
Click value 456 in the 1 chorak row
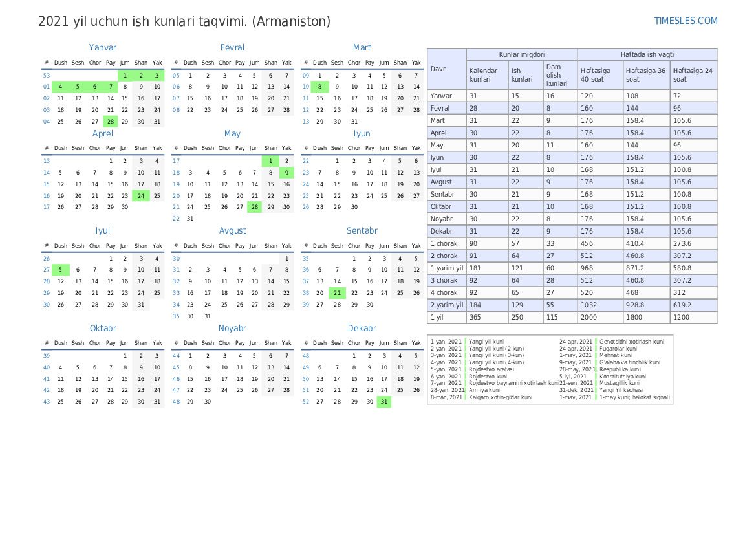point(587,244)
